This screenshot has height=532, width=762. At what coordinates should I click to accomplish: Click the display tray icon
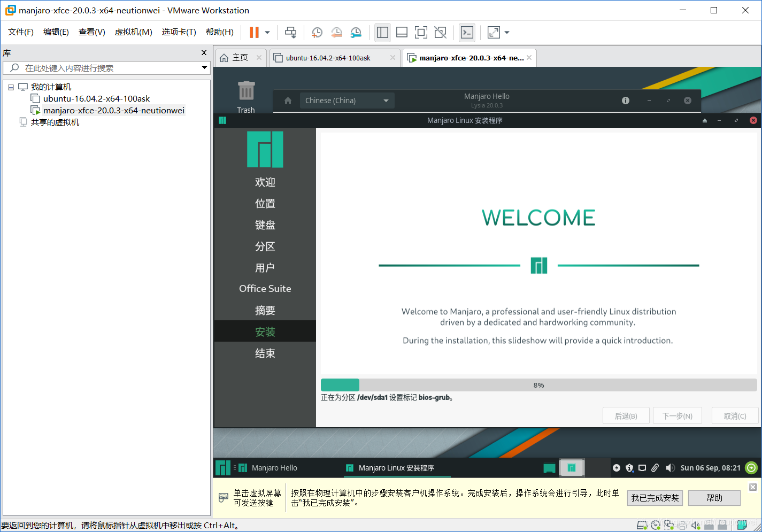point(642,468)
